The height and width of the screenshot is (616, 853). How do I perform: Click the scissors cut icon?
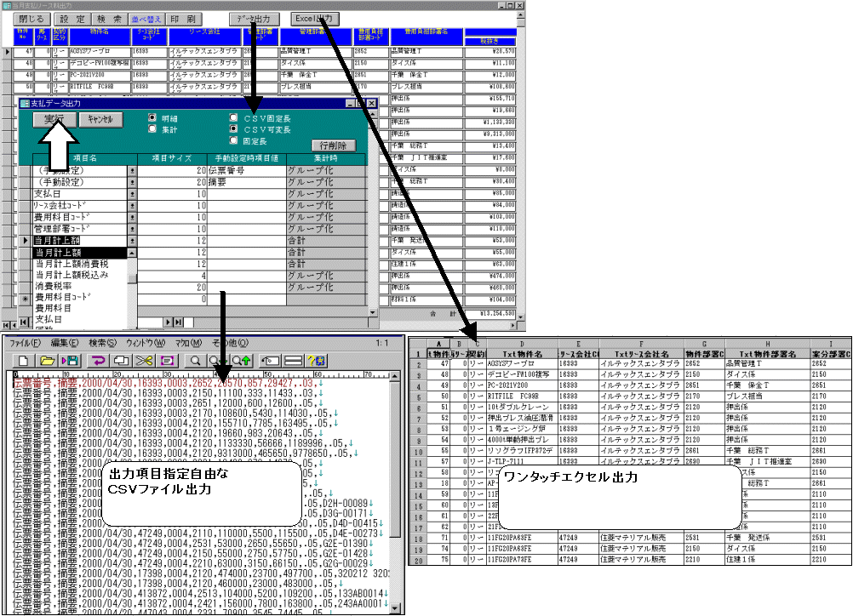pyautogui.click(x=144, y=361)
